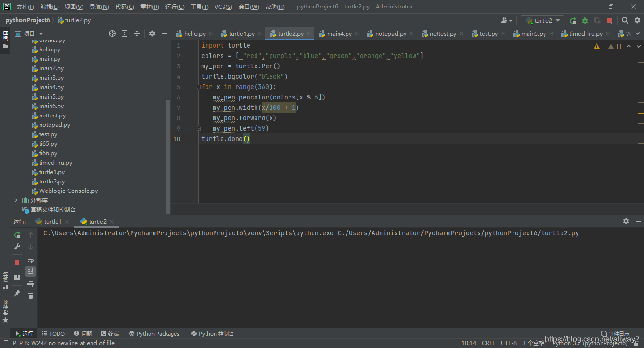The image size is (644, 348).
Task: Open the Python 控制台 tool window
Action: 213,333
